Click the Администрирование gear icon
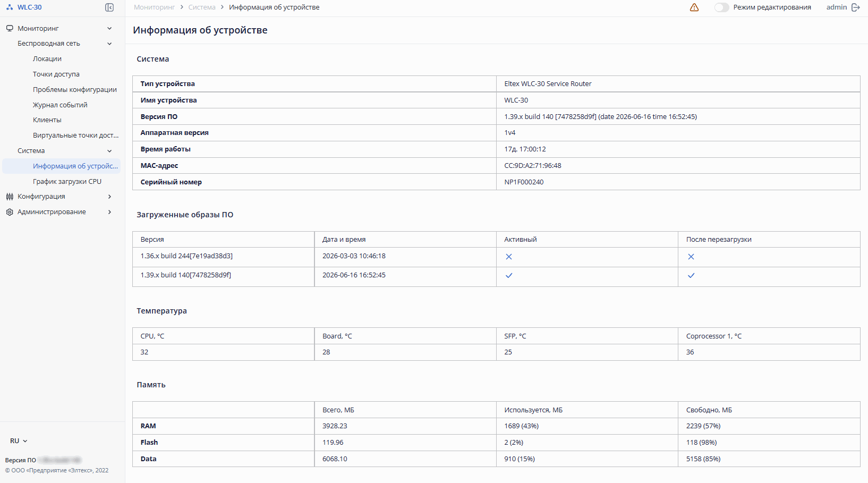The width and height of the screenshot is (868, 483). coord(10,212)
